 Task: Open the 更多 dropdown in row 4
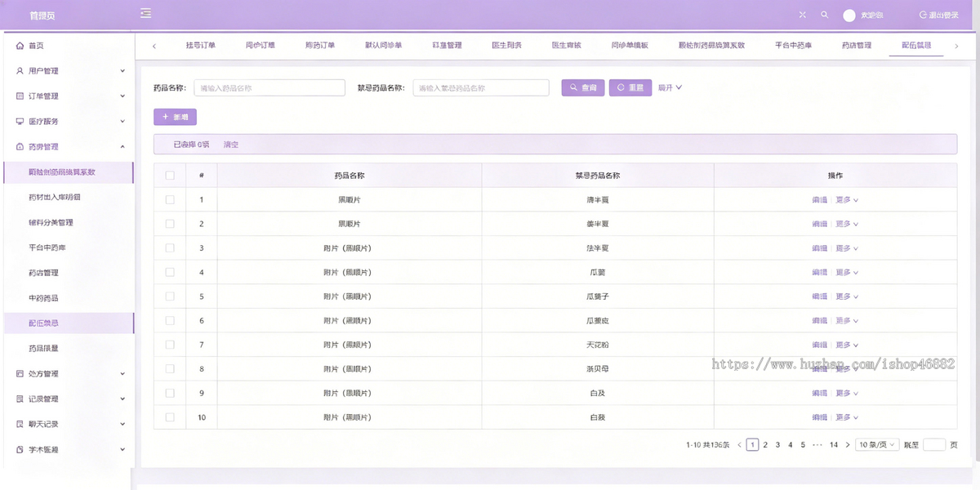coord(847,272)
